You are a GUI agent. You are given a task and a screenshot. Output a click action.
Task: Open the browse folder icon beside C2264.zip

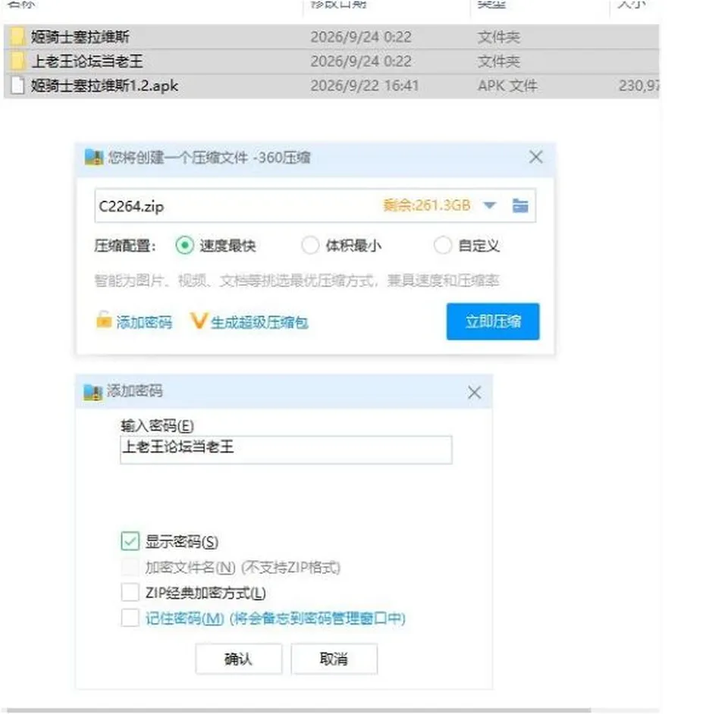520,205
